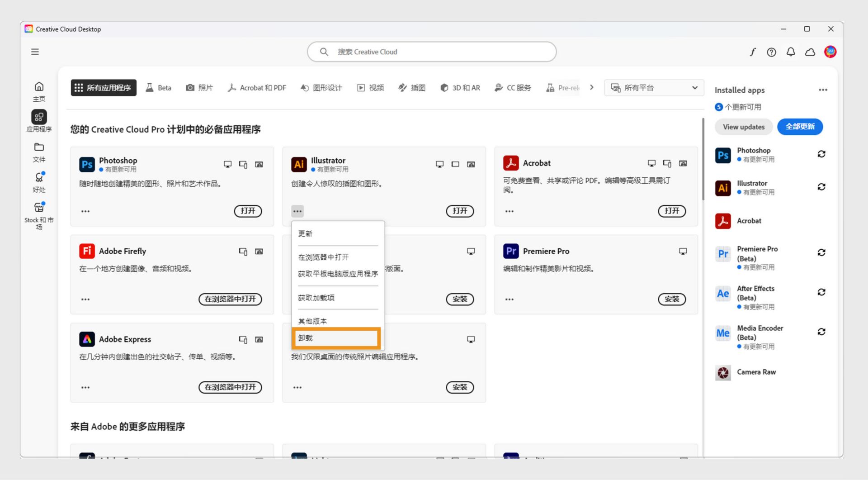Click the 搜索 Creative Cloud search field
This screenshot has height=480, width=868.
(432, 52)
